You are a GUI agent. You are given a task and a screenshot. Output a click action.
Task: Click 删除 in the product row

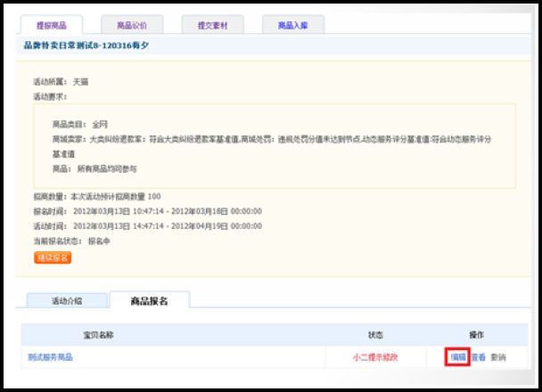pos(498,357)
